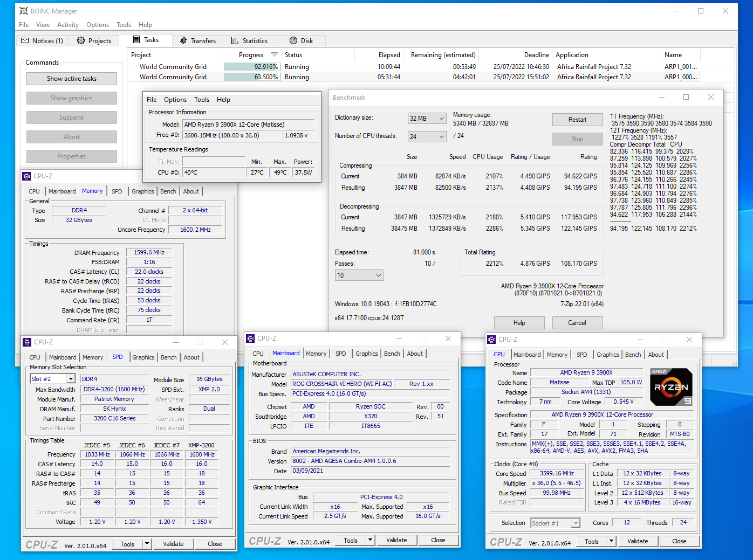Click Tools button in CPU-Z CPU window
Viewport: 753px width, 560px height.
(x=592, y=541)
